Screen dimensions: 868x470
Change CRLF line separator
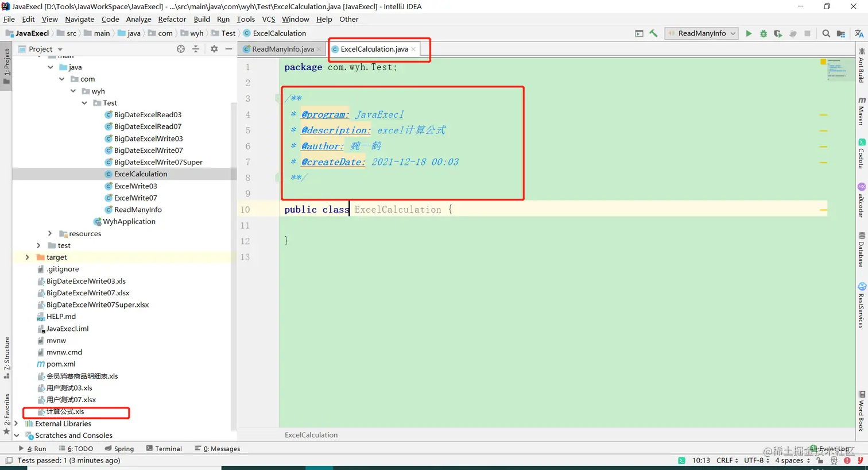[727, 460]
